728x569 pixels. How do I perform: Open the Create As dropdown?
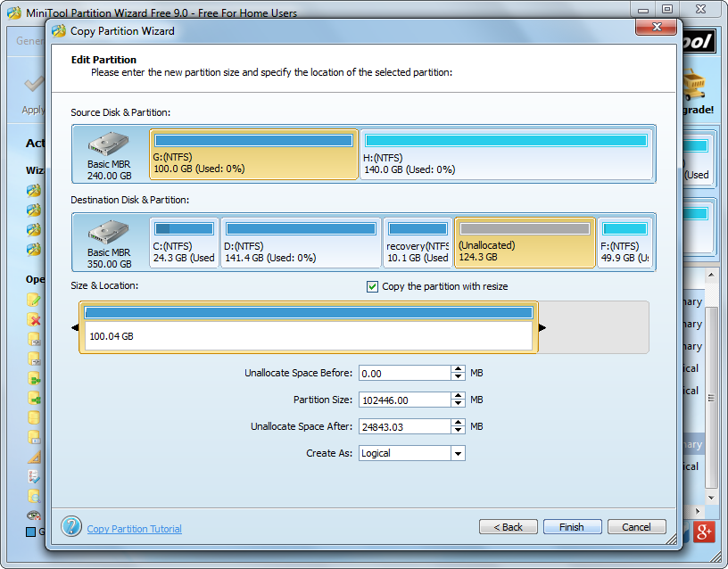[458, 453]
